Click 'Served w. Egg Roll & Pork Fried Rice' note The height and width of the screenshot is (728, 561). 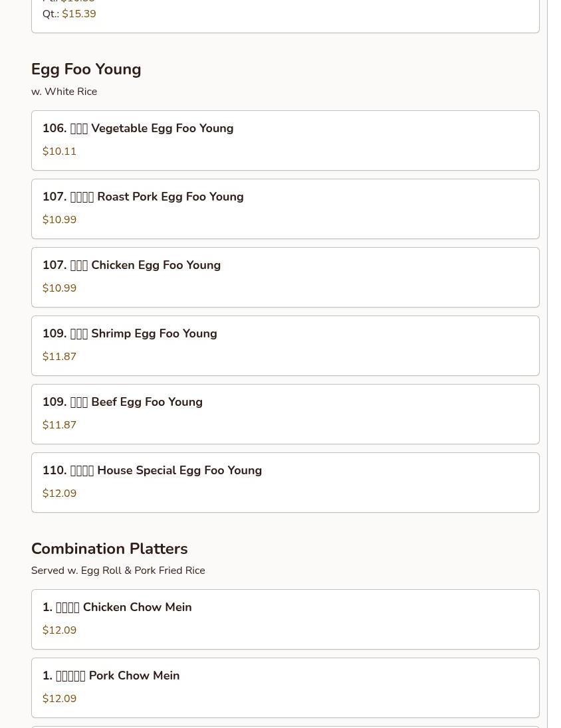click(x=118, y=571)
